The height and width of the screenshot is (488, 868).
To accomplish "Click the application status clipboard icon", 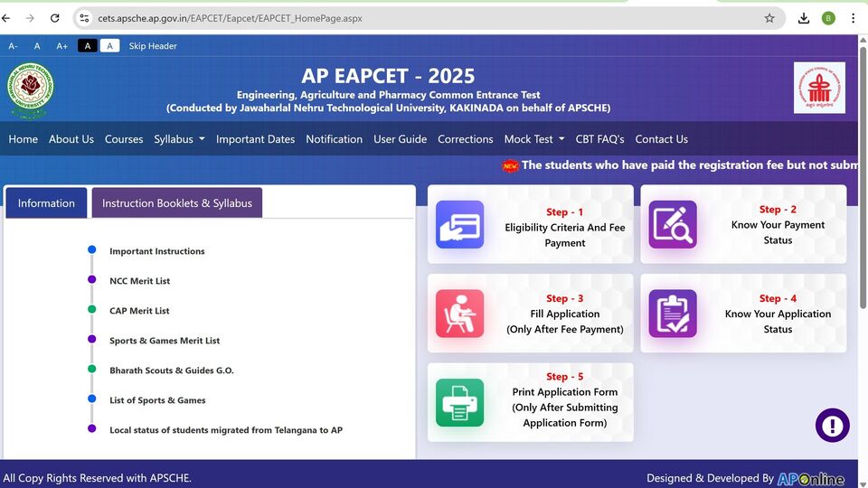I will (673, 314).
